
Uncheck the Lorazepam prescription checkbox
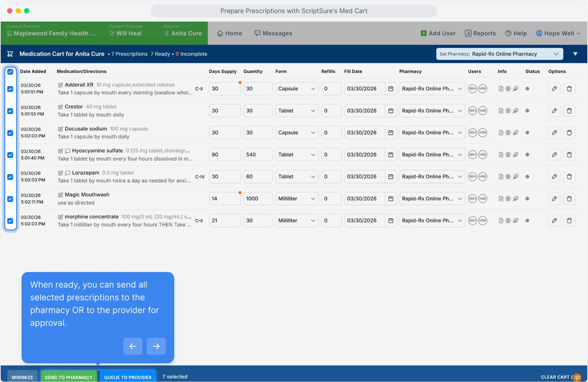point(10,177)
